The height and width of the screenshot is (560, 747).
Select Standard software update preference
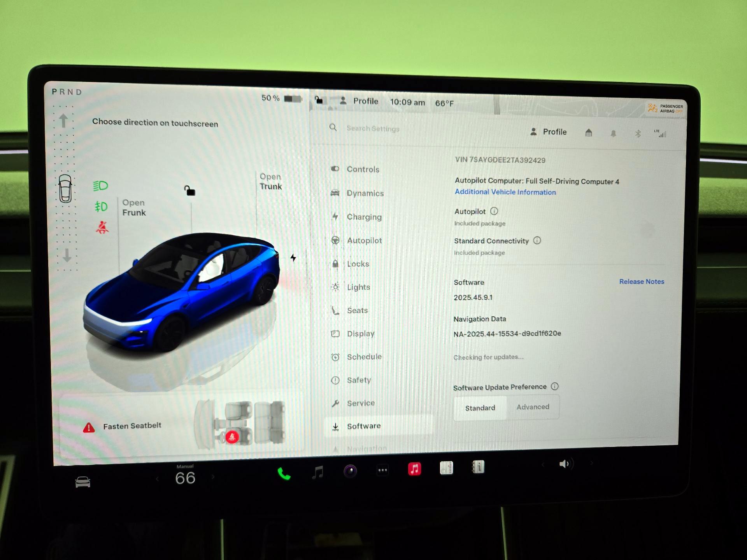(x=480, y=408)
